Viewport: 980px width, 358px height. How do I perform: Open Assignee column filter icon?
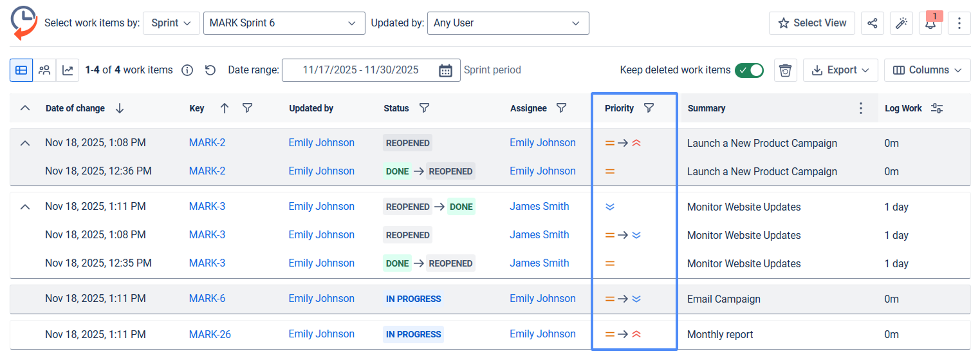tap(561, 108)
